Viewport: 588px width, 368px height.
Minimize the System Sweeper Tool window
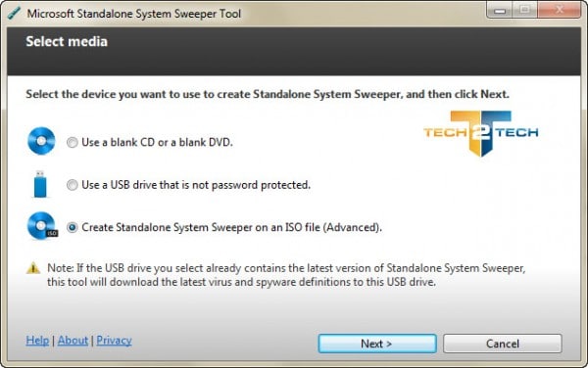coord(500,10)
